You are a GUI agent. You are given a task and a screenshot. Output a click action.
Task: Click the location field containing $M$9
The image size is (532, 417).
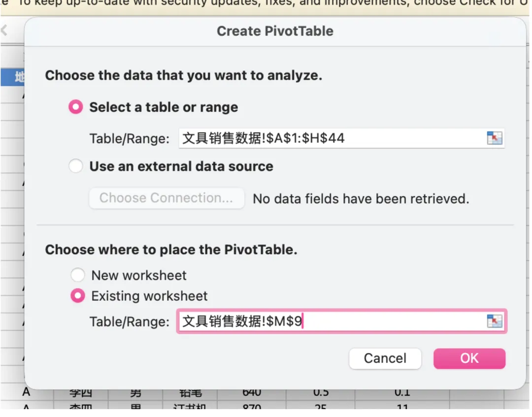(x=330, y=321)
